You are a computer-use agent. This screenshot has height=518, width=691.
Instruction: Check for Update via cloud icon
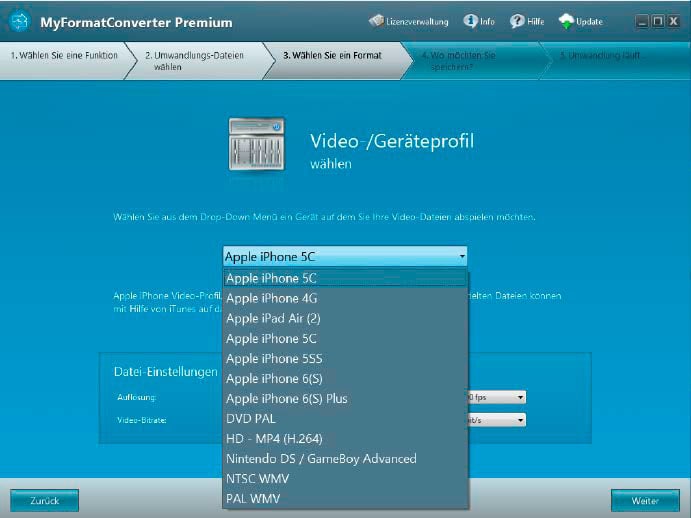click(580, 21)
